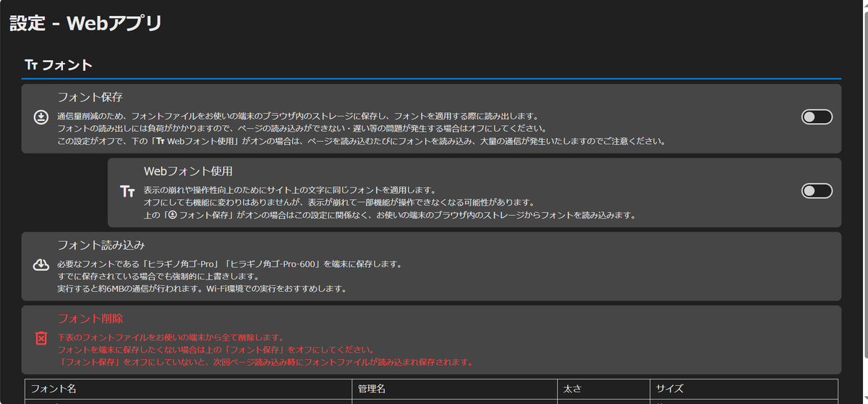Click the 約6MB Wi-Fi recommendation text
Viewport: 868px width, 404px height.
pos(203,289)
